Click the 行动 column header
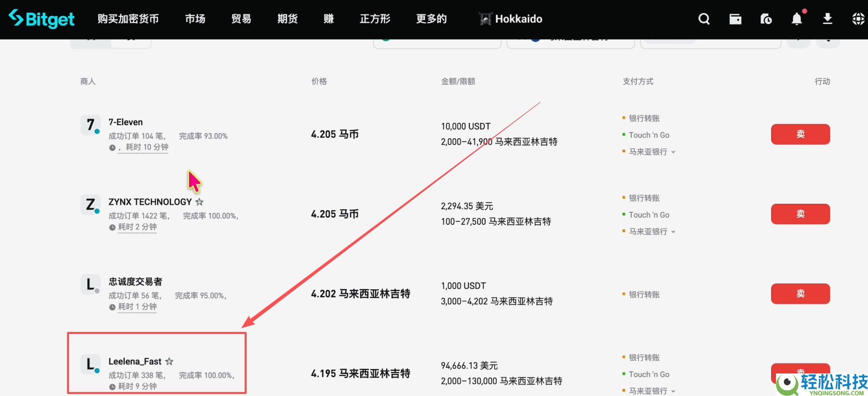Screen dimensions: 868x396 pyautogui.click(x=822, y=81)
